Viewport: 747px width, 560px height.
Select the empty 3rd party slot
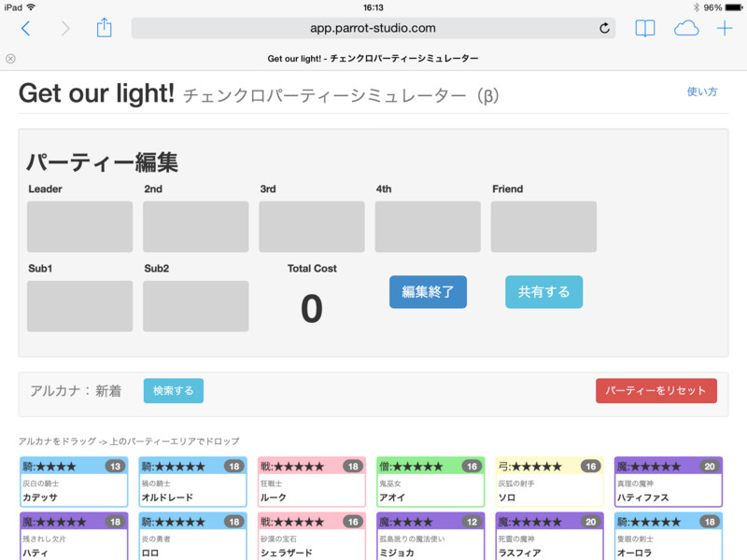click(312, 227)
